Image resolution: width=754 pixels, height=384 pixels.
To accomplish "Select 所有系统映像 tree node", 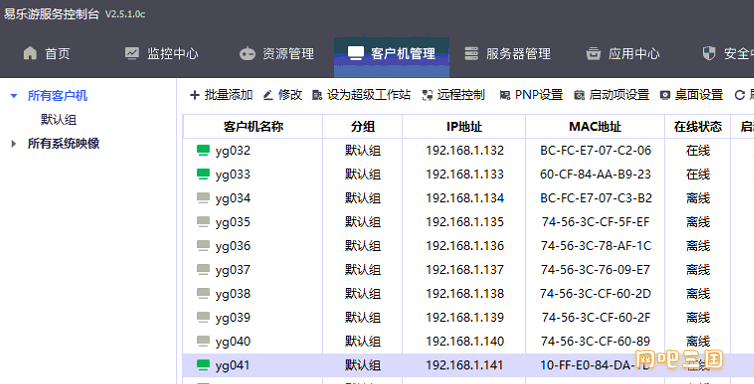I will [x=63, y=143].
